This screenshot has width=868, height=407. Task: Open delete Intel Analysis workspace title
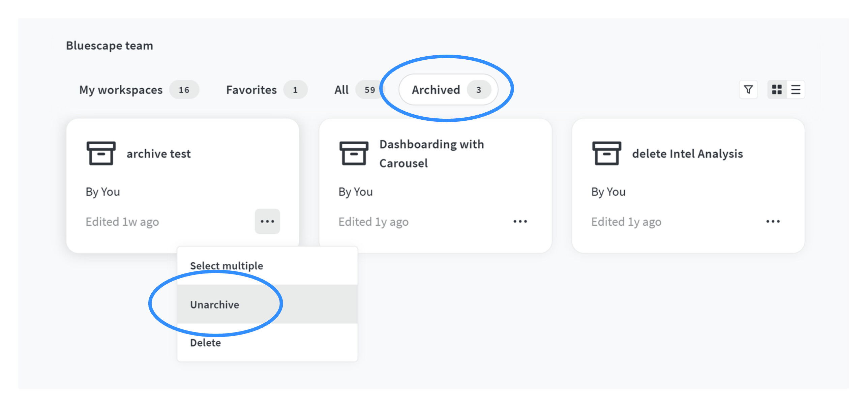pyautogui.click(x=687, y=154)
